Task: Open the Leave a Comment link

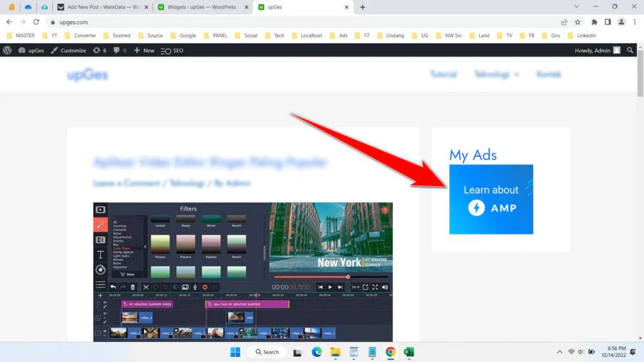Action: coord(126,183)
